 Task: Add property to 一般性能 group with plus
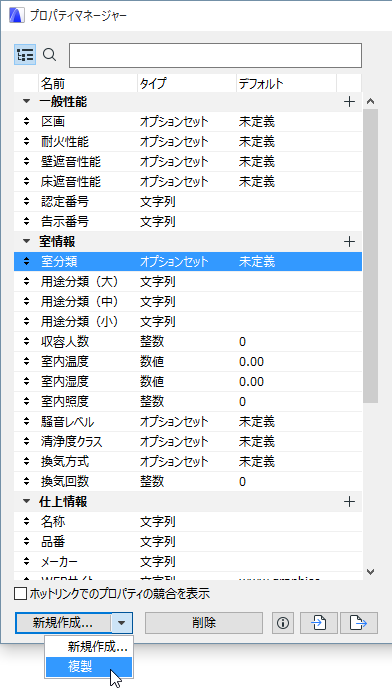(349, 102)
